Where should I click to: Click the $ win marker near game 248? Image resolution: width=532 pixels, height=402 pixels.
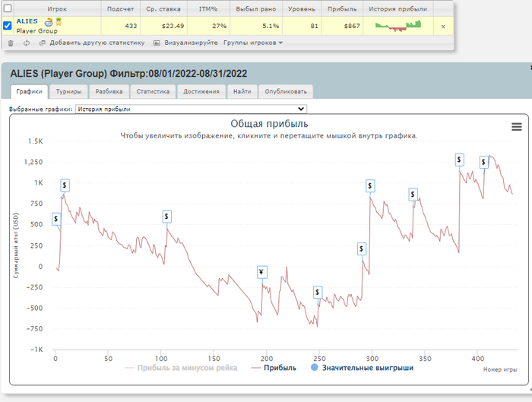pyautogui.click(x=318, y=292)
